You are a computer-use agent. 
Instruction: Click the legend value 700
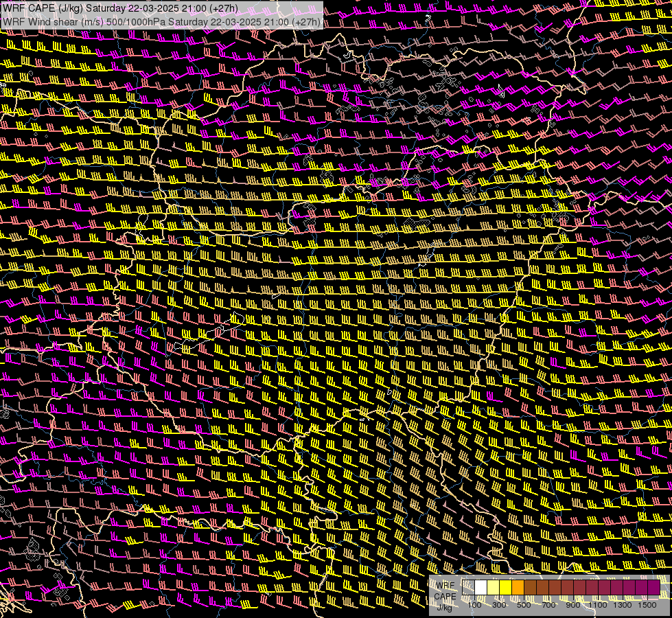point(548,605)
